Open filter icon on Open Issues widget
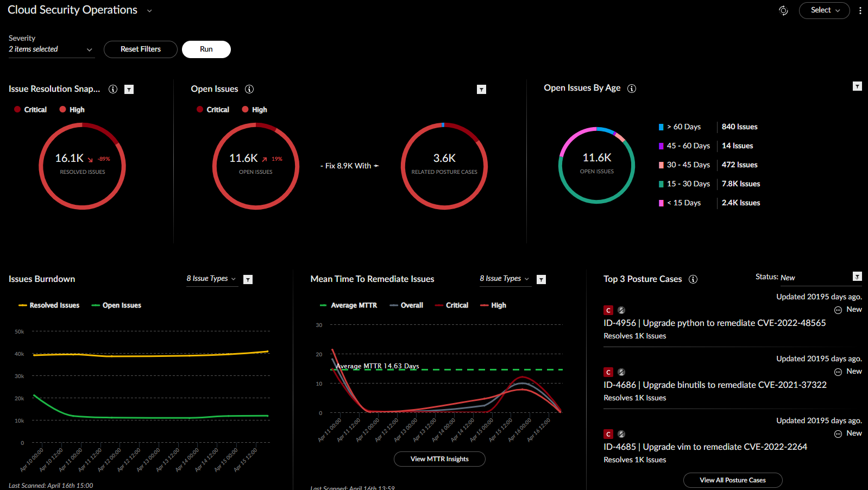The width and height of the screenshot is (868, 490). tap(481, 90)
